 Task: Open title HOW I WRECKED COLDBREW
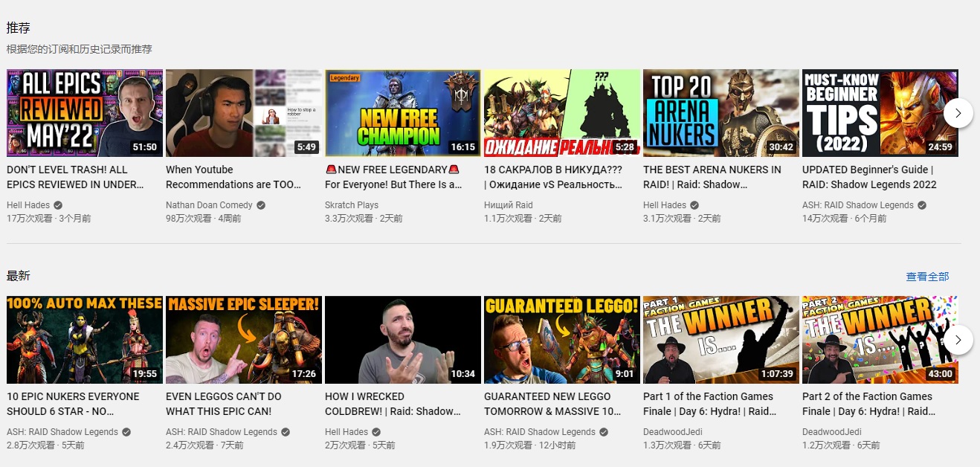(x=393, y=404)
